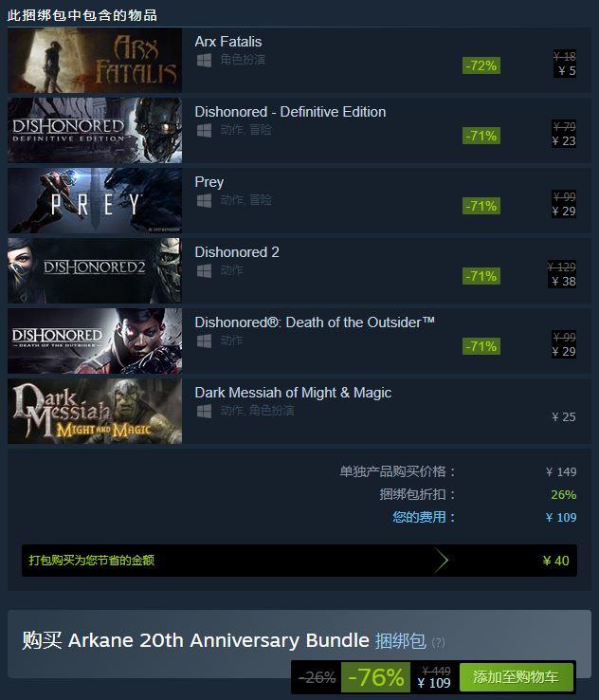The width and height of the screenshot is (599, 700).
Task: Click the Windows platform icon under Prey
Action: click(x=205, y=200)
